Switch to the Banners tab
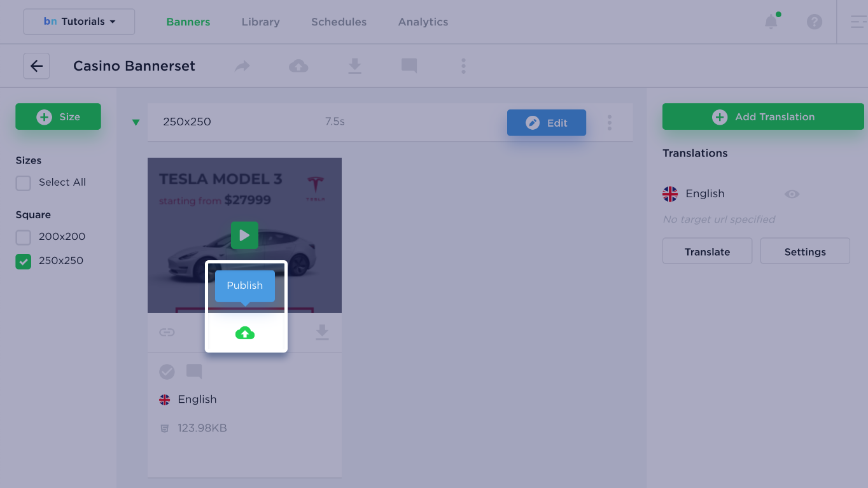Image resolution: width=868 pixels, height=488 pixels. pyautogui.click(x=188, y=22)
